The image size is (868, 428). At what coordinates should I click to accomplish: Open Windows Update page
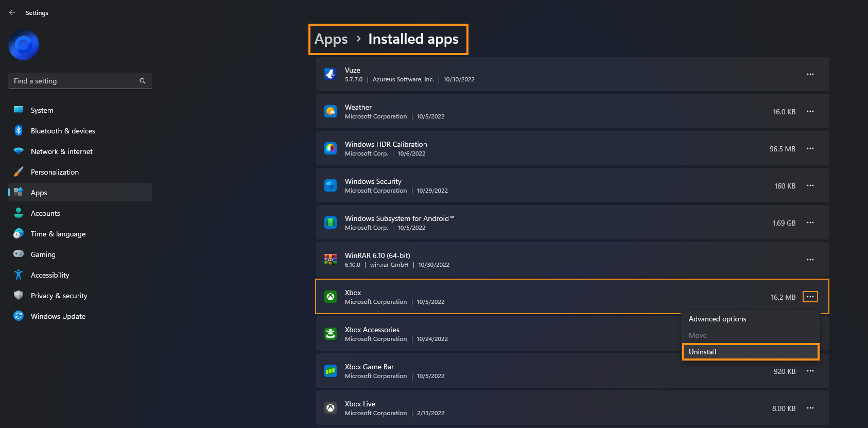pos(80,316)
